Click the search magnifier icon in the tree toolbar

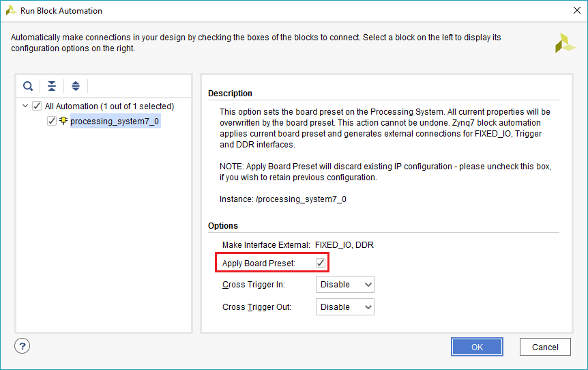pos(28,86)
